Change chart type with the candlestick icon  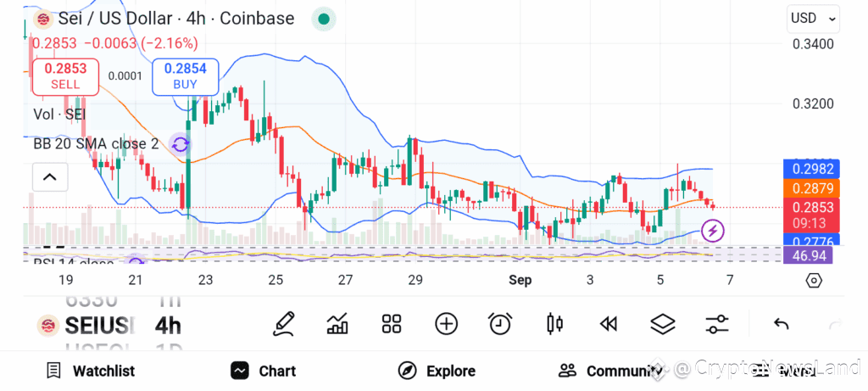554,323
